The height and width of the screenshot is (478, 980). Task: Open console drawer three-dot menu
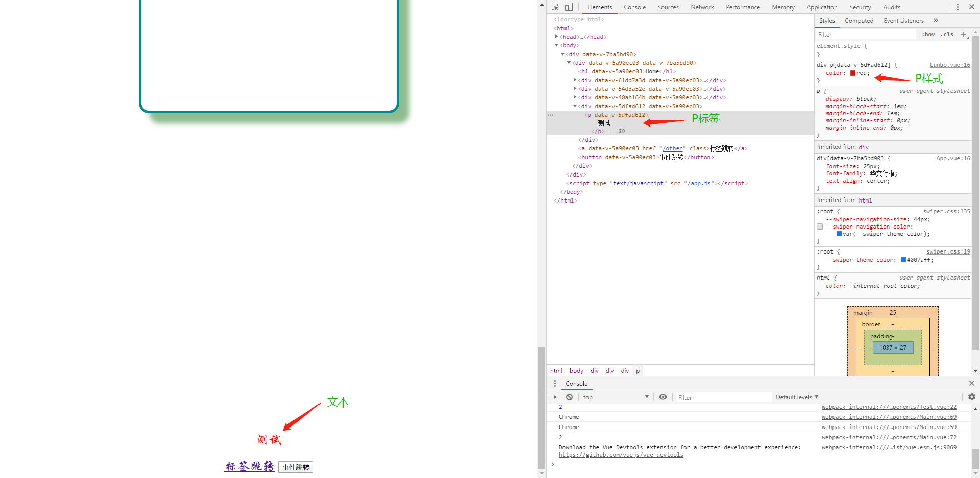point(555,384)
